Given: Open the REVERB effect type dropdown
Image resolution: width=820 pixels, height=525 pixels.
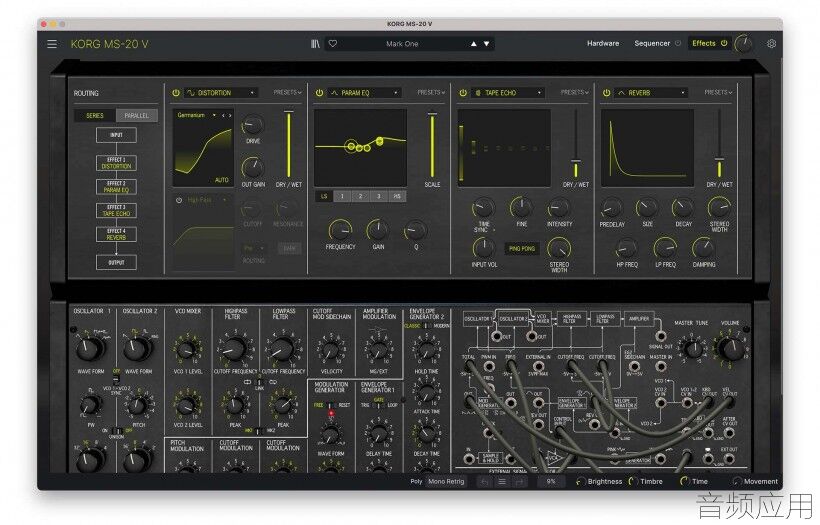Looking at the screenshot, I should click(651, 93).
